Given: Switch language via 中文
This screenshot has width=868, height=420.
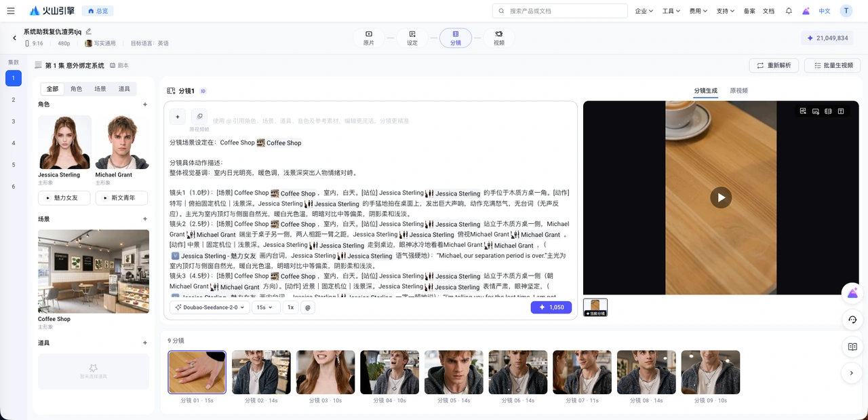Looking at the screenshot, I should click(x=825, y=11).
